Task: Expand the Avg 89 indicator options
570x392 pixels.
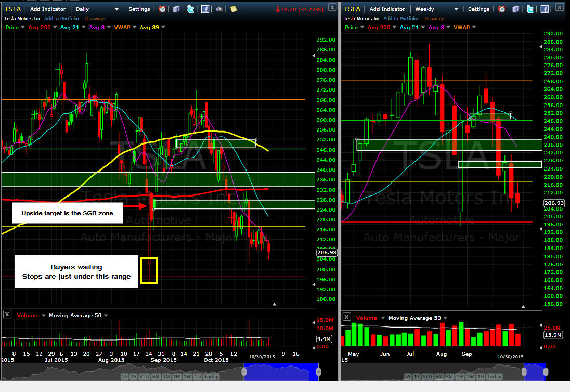Action: point(163,27)
